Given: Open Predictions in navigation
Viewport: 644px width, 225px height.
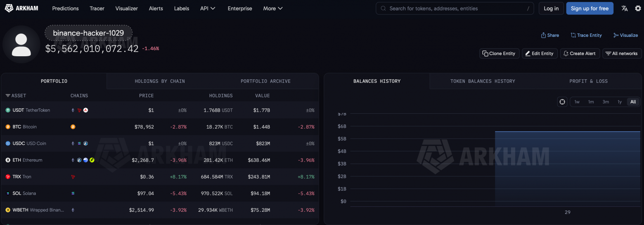Looking at the screenshot, I should tap(65, 8).
